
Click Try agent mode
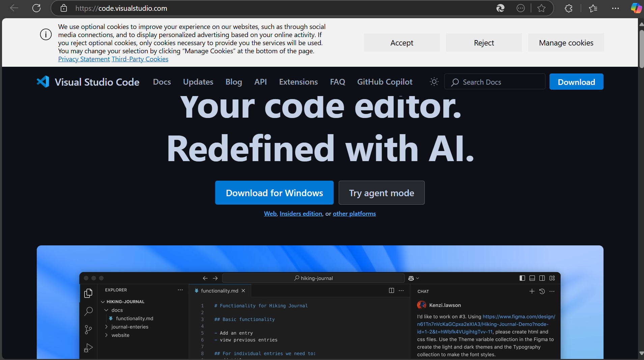pyautogui.click(x=382, y=192)
